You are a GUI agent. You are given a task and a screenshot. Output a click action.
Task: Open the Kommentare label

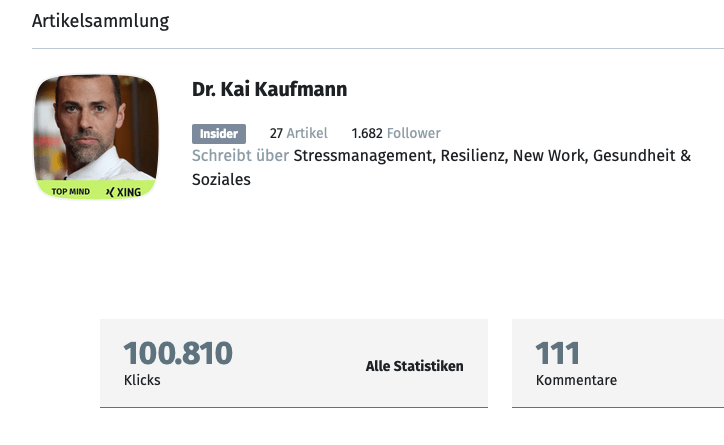point(576,380)
